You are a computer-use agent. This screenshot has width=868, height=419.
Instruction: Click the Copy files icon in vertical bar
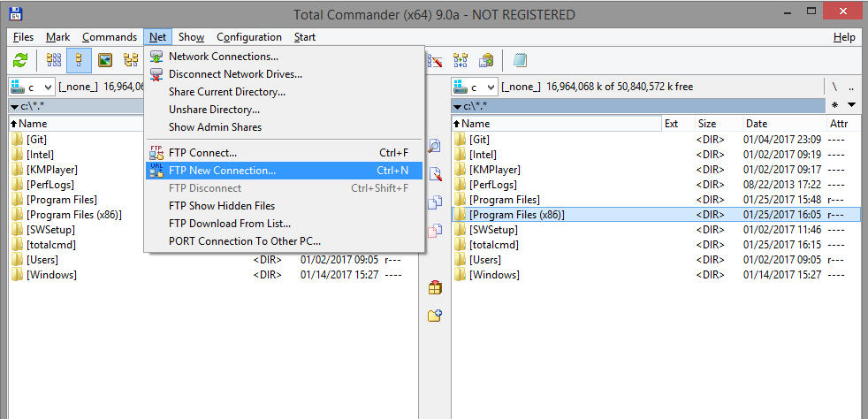[x=435, y=202]
